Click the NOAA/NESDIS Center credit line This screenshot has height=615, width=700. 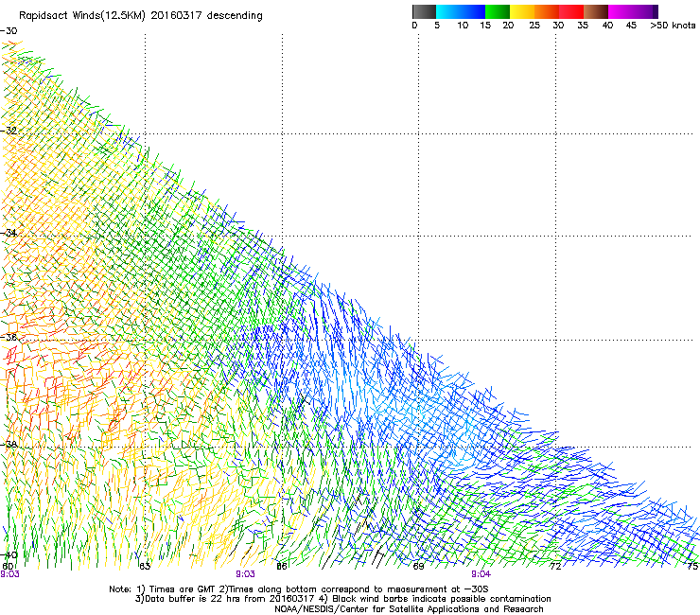click(x=409, y=609)
